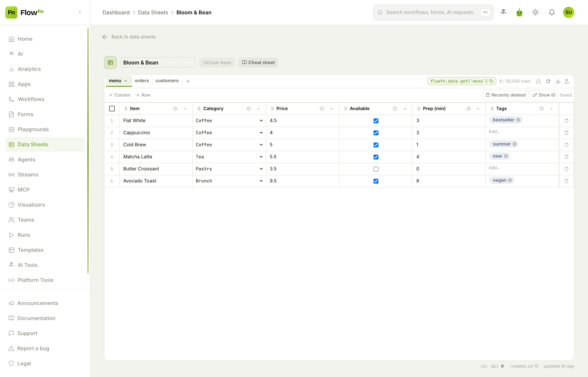Add a new sheet tab with plus
The image size is (588, 377).
coord(188,81)
